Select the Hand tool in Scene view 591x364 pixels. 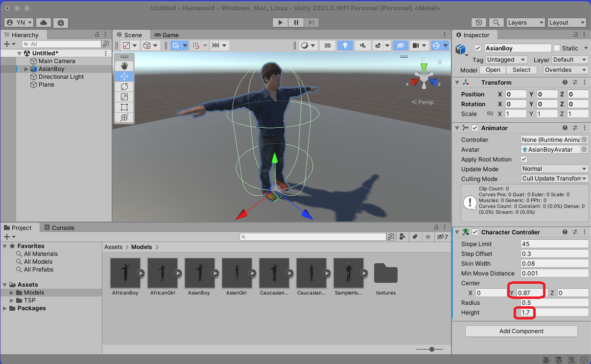[x=124, y=66]
